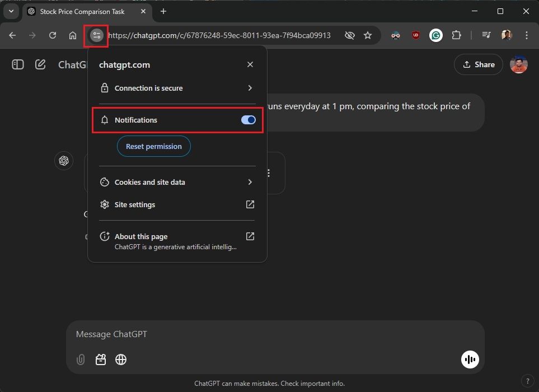Click the Reset permission button
Image resolution: width=539 pixels, height=392 pixels.
(x=153, y=146)
